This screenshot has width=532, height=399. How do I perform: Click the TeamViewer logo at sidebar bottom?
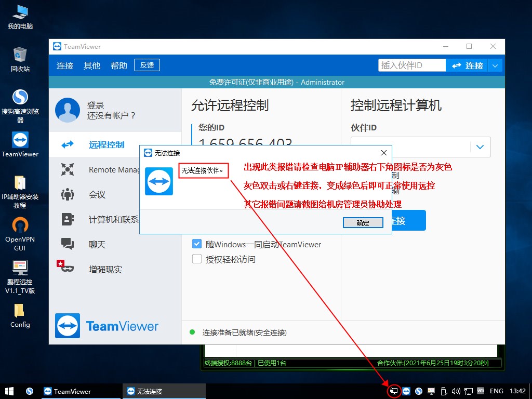tap(107, 326)
